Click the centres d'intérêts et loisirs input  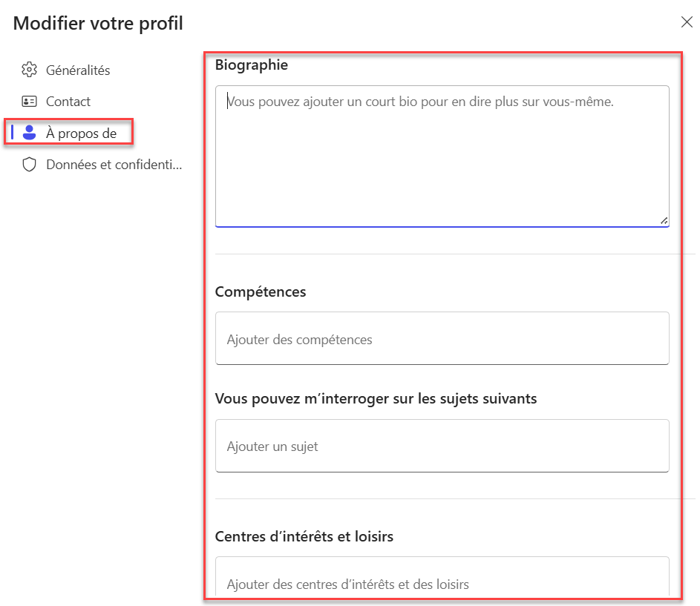[x=442, y=576]
